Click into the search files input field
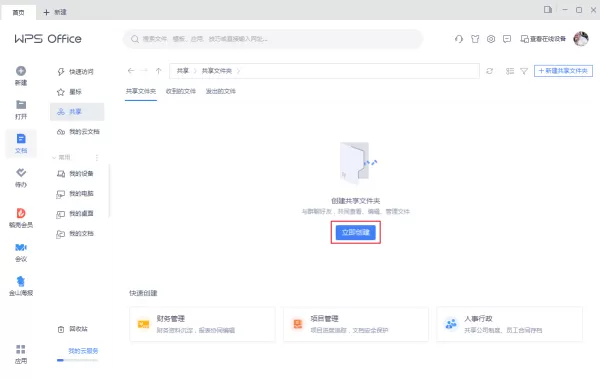The image size is (600, 379). tap(273, 39)
